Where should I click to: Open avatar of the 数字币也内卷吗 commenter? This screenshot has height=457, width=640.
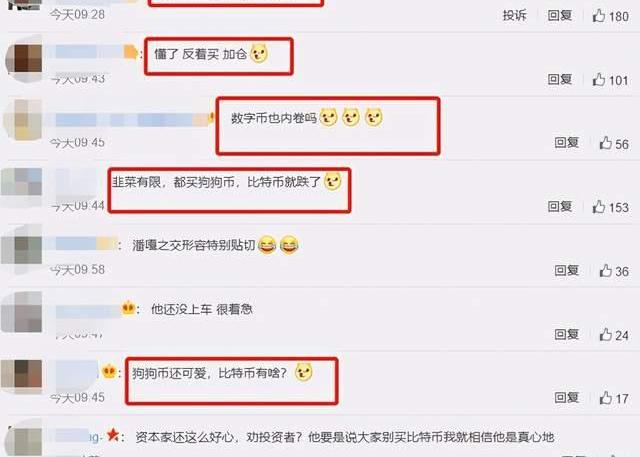click(x=23, y=120)
